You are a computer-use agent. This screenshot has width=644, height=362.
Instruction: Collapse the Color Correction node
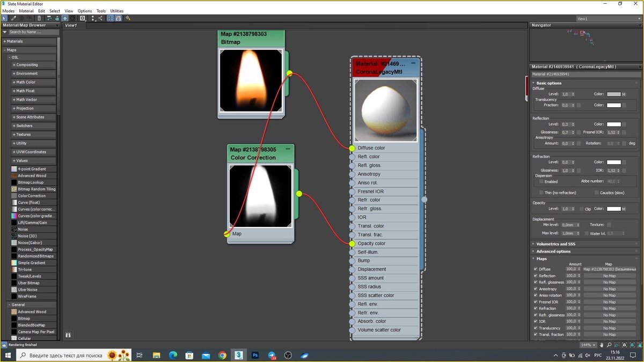pyautogui.click(x=288, y=149)
